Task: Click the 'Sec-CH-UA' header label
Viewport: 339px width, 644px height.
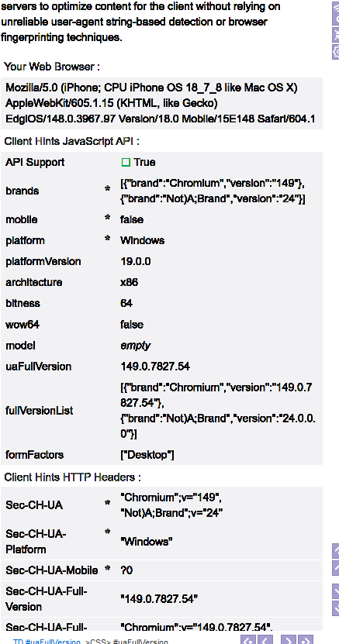Action: click(x=34, y=505)
